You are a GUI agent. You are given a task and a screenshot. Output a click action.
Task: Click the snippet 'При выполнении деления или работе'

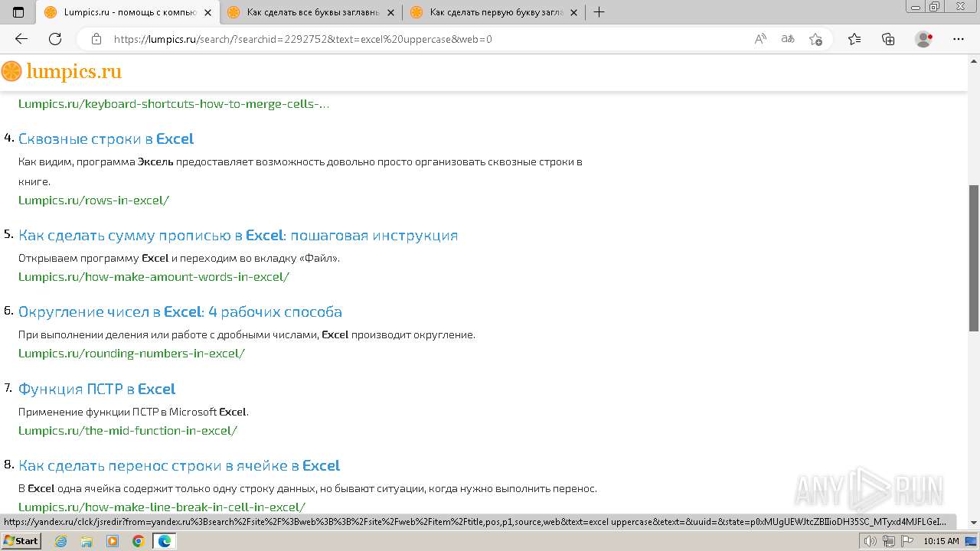tap(247, 334)
